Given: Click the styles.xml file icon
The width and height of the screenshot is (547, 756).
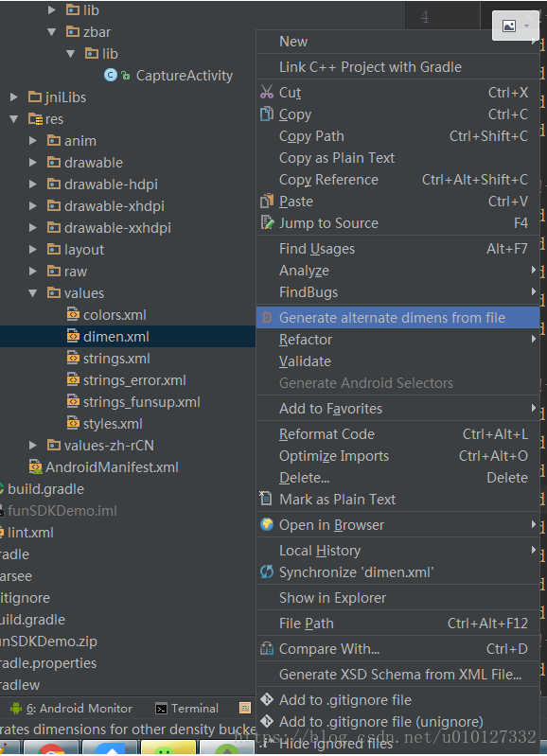Looking at the screenshot, I should coord(73,424).
